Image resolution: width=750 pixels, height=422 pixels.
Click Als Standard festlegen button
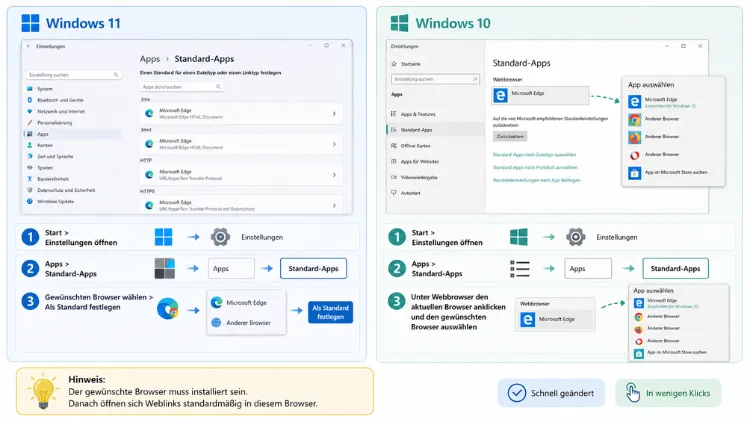pyautogui.click(x=331, y=312)
